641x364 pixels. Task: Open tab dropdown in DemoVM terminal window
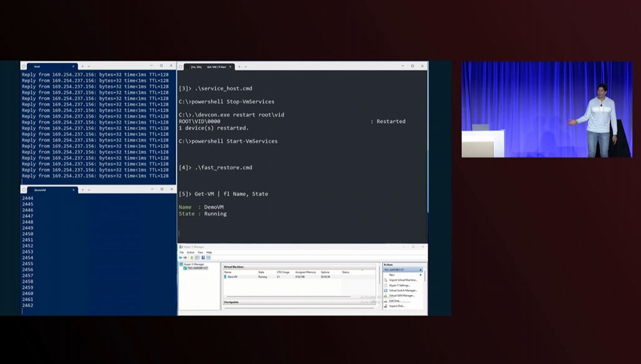click(x=88, y=190)
